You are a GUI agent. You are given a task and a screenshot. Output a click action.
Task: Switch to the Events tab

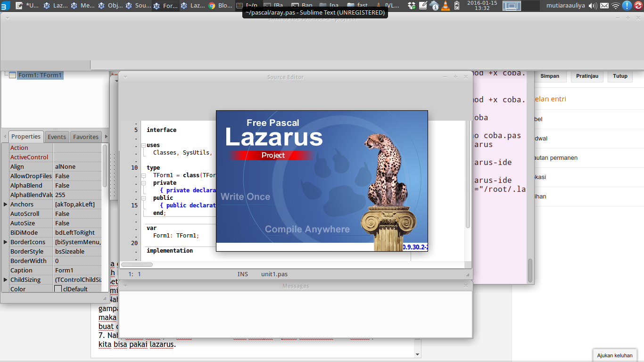57,137
